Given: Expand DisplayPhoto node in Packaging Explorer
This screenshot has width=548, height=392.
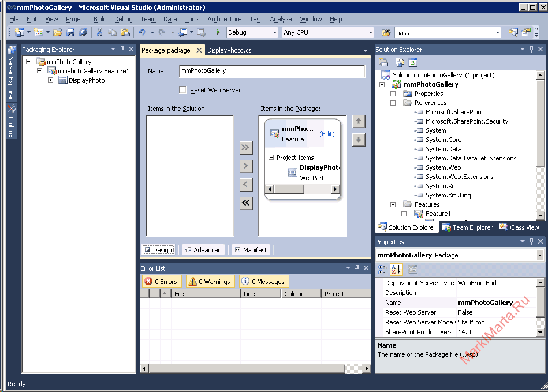Looking at the screenshot, I should [x=51, y=80].
